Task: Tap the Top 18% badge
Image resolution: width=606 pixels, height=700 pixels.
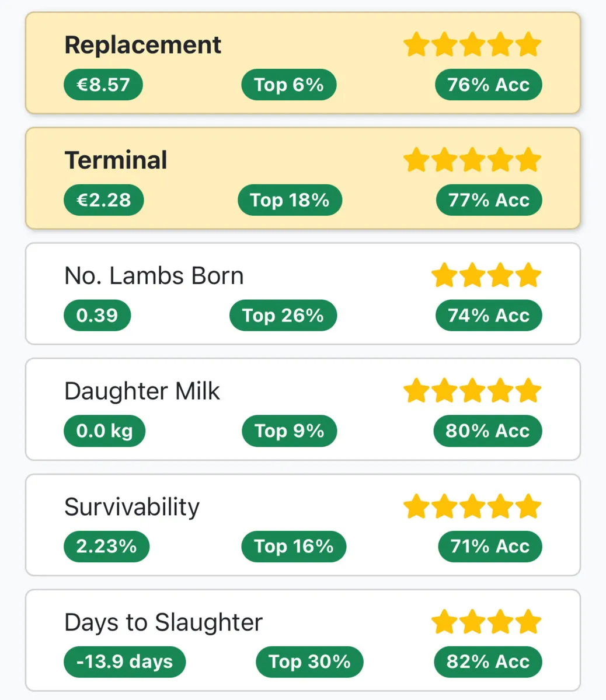Action: (290, 200)
